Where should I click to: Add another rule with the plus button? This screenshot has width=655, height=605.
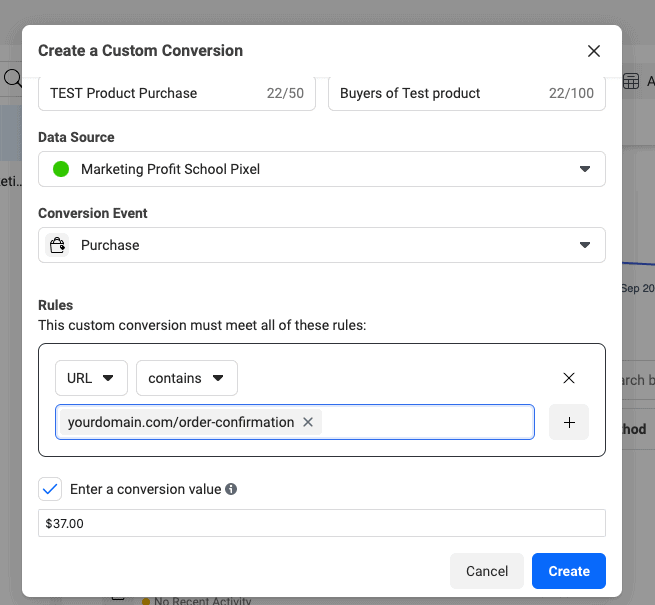569,422
